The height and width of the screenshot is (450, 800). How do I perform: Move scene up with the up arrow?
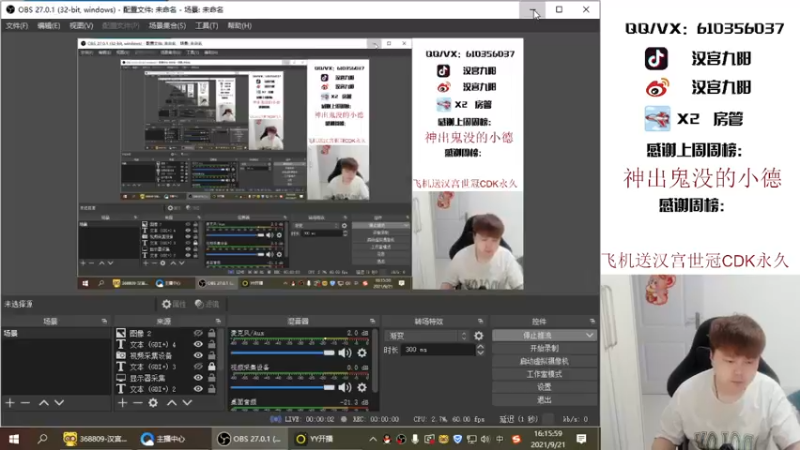pos(44,403)
